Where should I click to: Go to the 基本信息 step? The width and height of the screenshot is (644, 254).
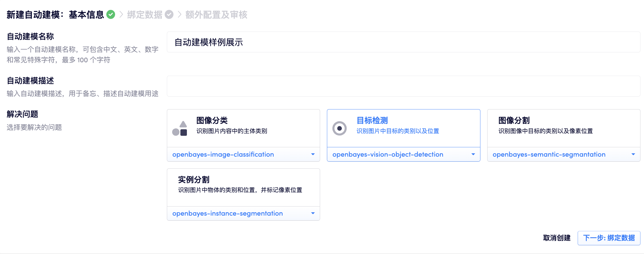pyautogui.click(x=86, y=15)
